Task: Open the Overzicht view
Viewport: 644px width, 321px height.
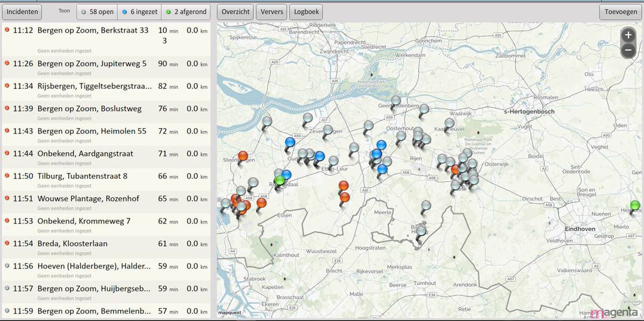Action: pos(235,12)
